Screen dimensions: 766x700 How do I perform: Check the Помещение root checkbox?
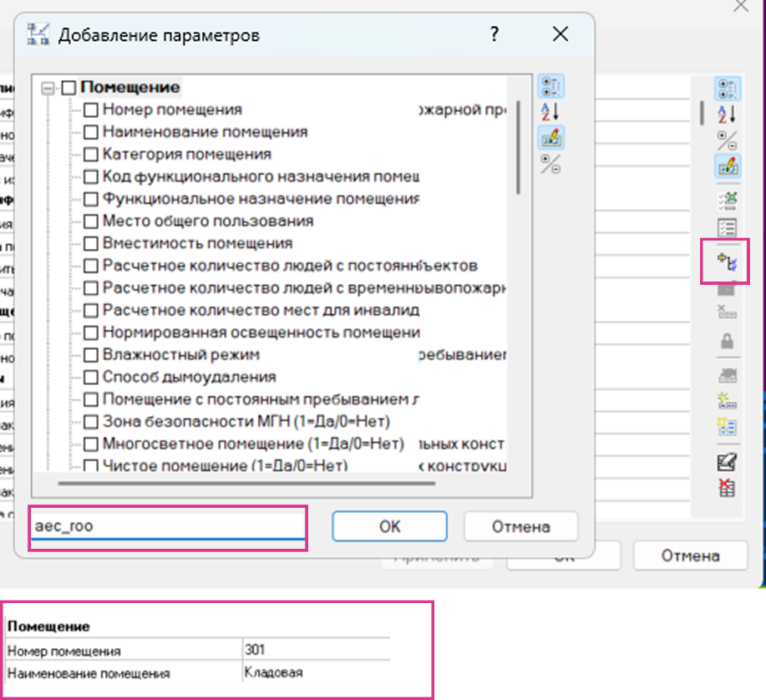click(x=68, y=88)
